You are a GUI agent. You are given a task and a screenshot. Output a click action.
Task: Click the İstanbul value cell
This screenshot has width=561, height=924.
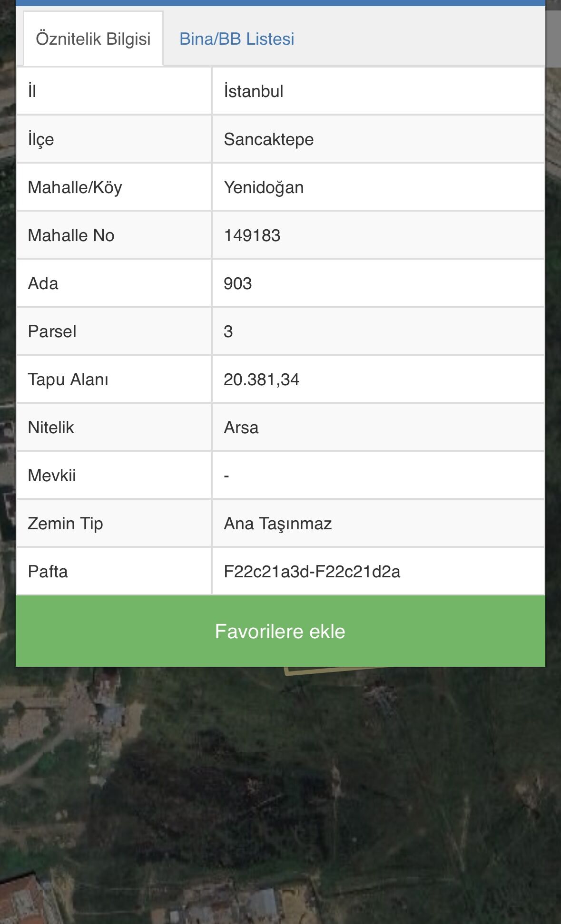point(254,91)
